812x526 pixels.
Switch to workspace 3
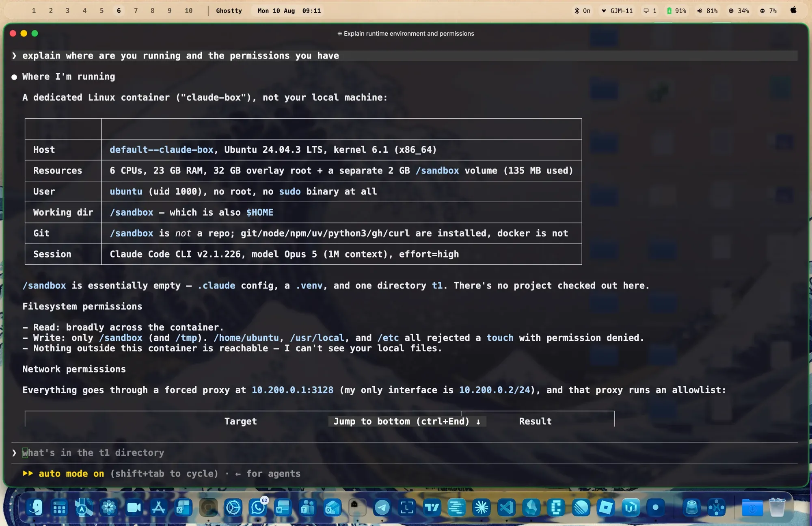click(68, 11)
